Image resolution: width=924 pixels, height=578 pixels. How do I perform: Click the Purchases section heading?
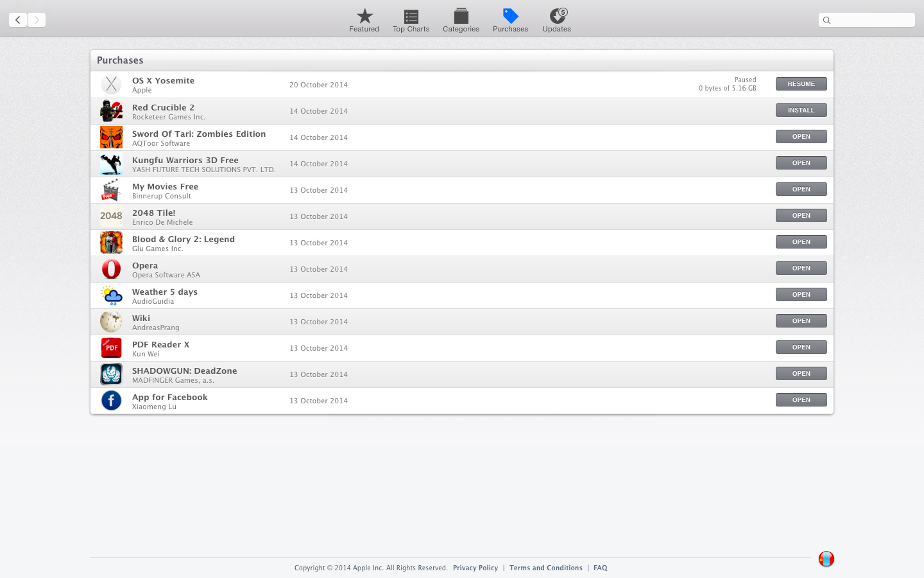[x=120, y=60]
